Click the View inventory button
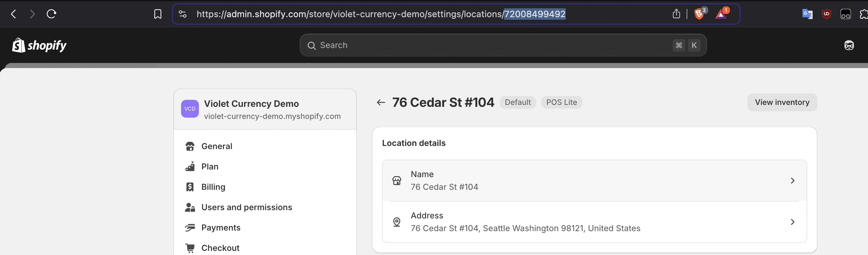Screen dimensions: 868x255 click(782, 102)
